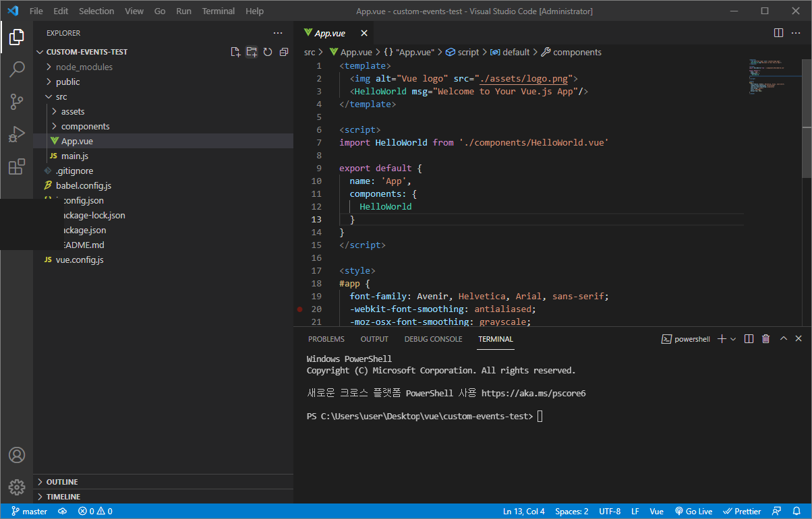Click New File icon in explorer header

pyautogui.click(x=235, y=52)
